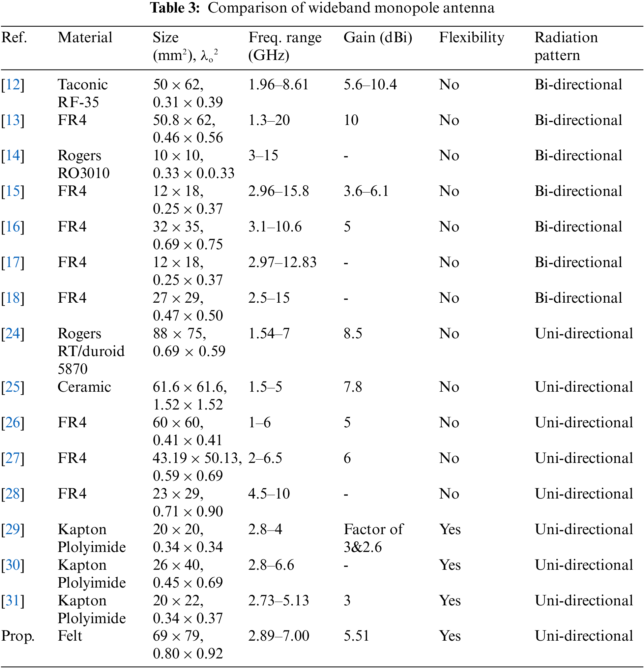Click citation 28 link
Image resolution: width=644 pixels, height=669 pixels.
pos(13,494)
